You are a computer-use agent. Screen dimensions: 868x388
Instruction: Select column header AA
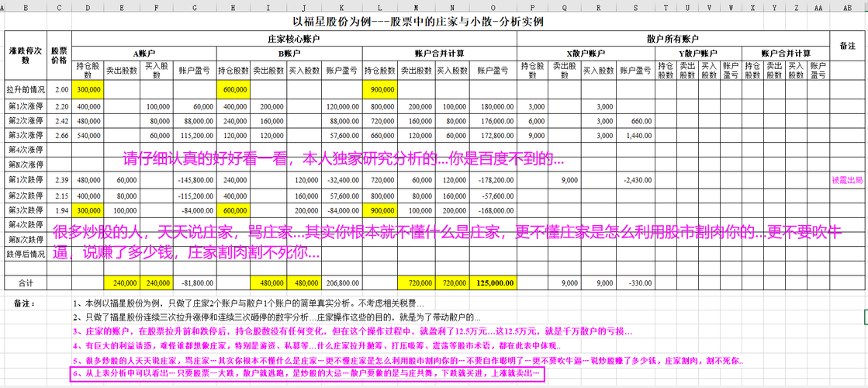(x=818, y=7)
